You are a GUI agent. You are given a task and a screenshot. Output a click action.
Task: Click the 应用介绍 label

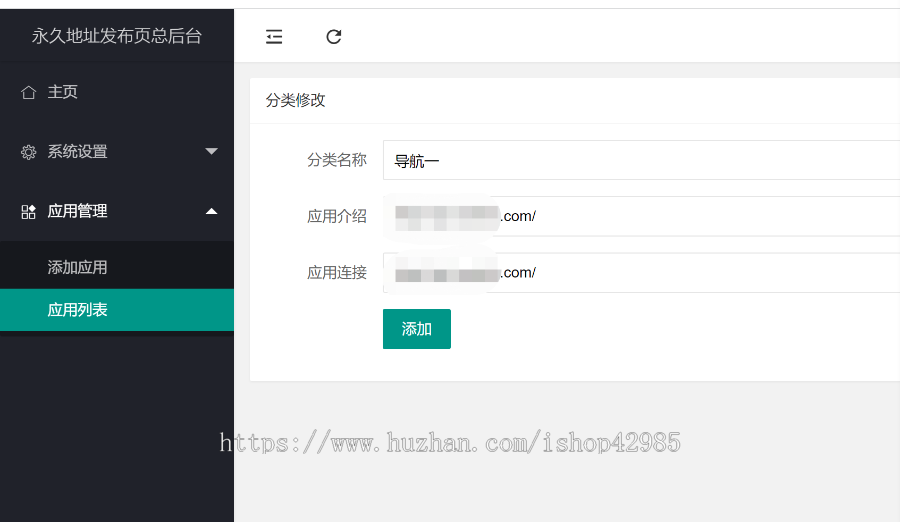337,216
